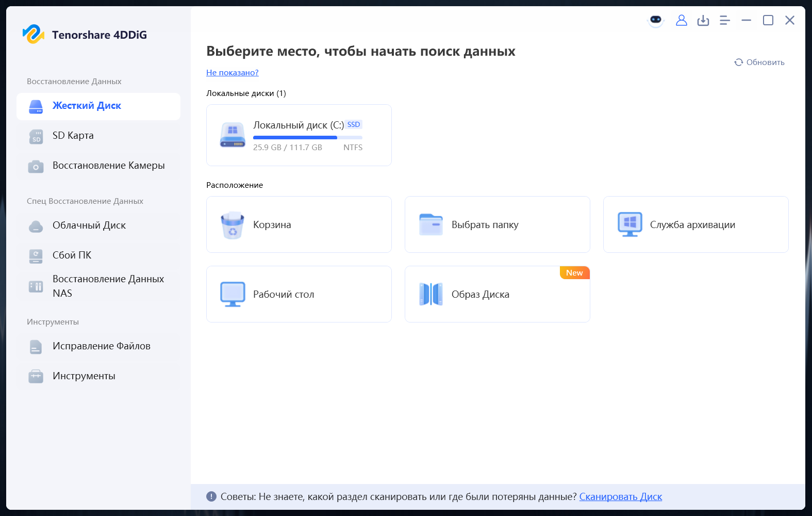Open the AI assistant robot icon
Image resolution: width=812 pixels, height=516 pixels.
point(656,20)
